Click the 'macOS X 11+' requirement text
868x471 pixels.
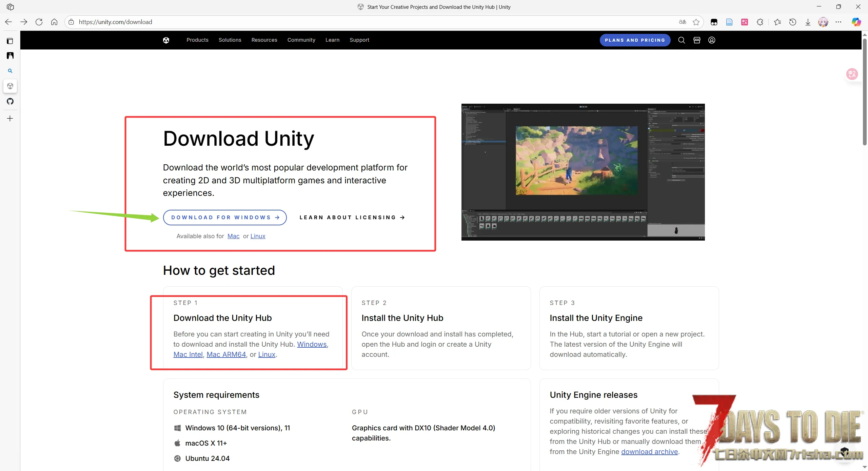pyautogui.click(x=206, y=443)
